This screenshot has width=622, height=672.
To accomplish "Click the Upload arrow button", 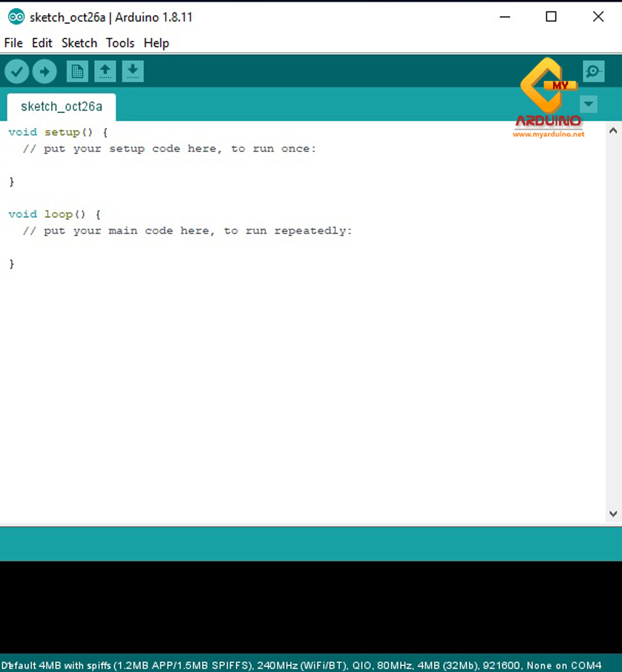I will pos(44,72).
